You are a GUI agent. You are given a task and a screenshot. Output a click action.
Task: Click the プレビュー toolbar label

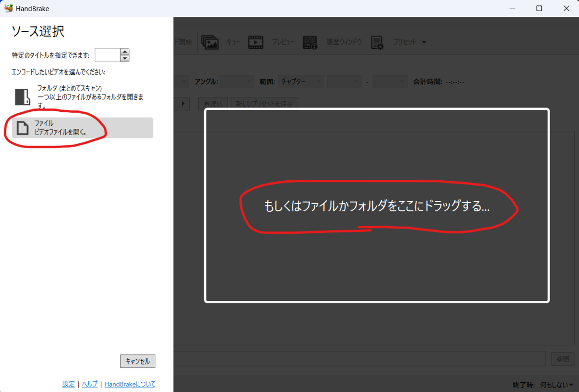click(283, 42)
